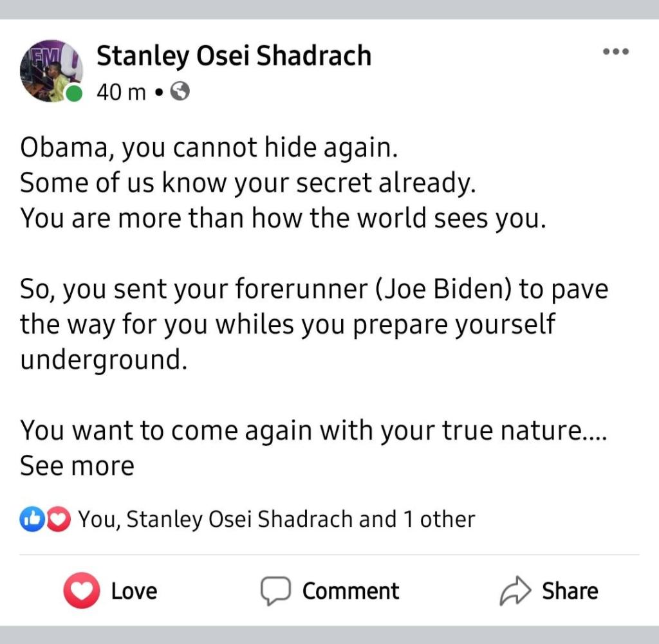Click the small red heart reaction icon

tap(58, 519)
